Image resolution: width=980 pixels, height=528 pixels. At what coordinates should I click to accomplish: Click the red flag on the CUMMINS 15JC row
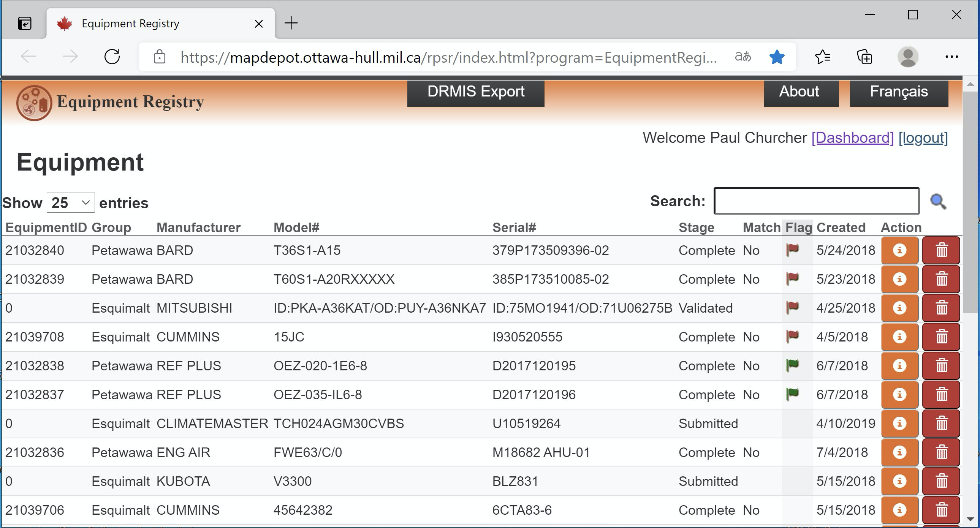click(x=792, y=336)
